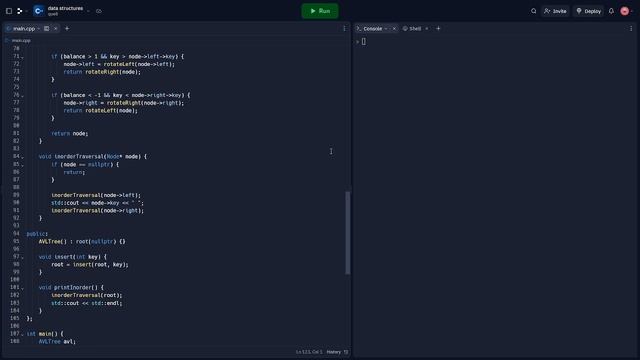Collapse main function fold at line 107
640x360 pixels.
22,334
